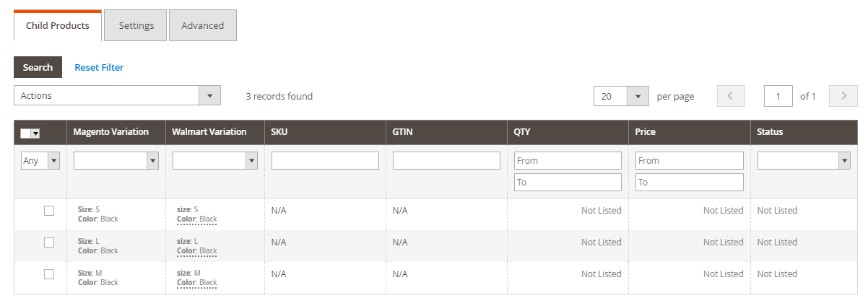Open the header select-all checkbox dropdown
This screenshot has height=306, width=868.
coord(35,133)
